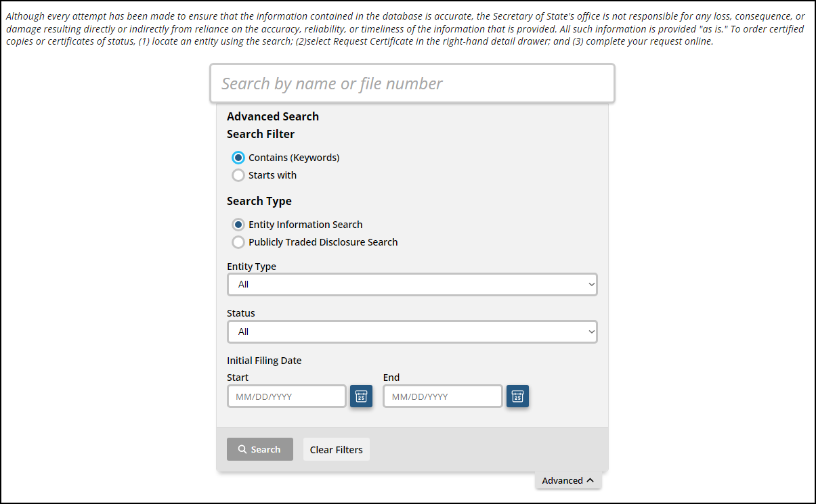Click the Contains (Keywords) label text
816x504 pixels.
(x=294, y=158)
